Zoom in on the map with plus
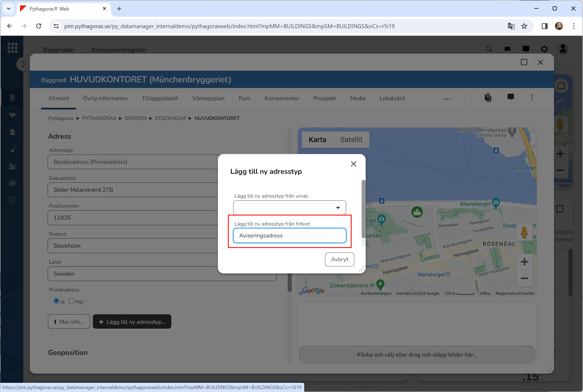The height and width of the screenshot is (392, 583). (x=524, y=262)
